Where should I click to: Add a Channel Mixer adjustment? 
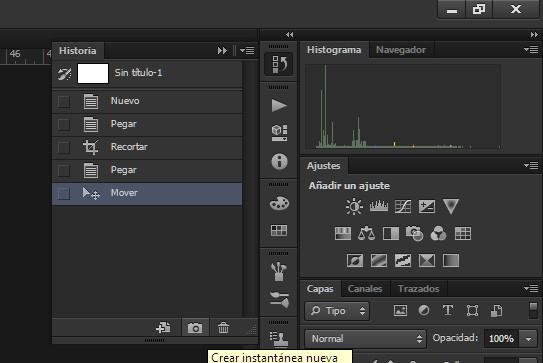[438, 233]
